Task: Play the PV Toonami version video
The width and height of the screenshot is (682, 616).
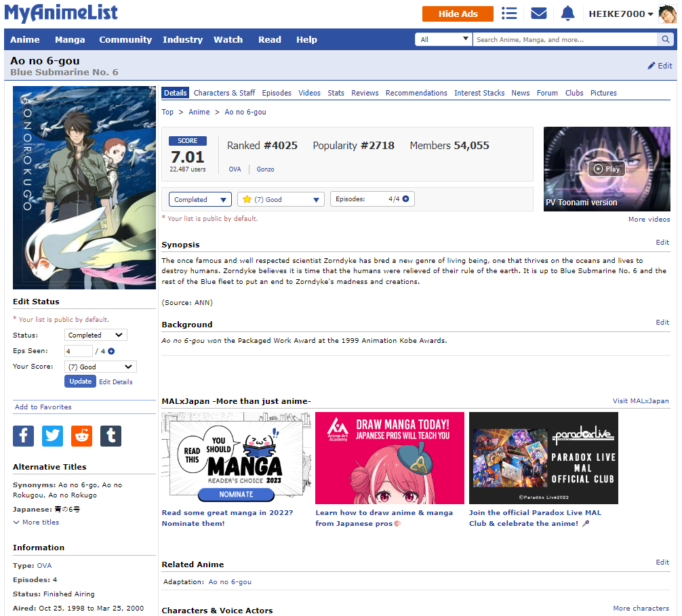Action: click(x=606, y=169)
